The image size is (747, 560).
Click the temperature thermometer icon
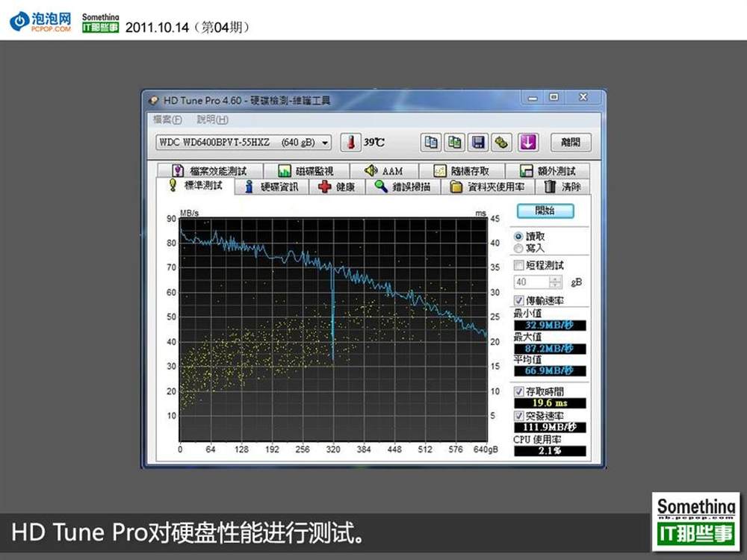point(350,143)
